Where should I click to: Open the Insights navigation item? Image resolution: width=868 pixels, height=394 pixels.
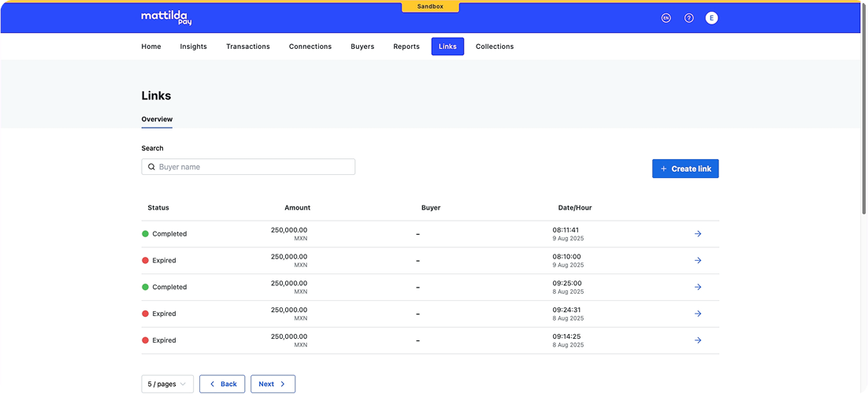pos(193,46)
